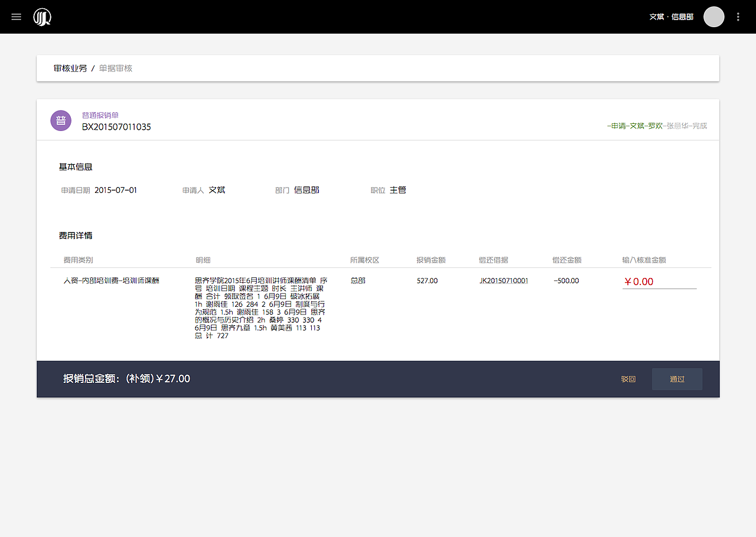Click 完成 step in approval flow

click(x=700, y=126)
